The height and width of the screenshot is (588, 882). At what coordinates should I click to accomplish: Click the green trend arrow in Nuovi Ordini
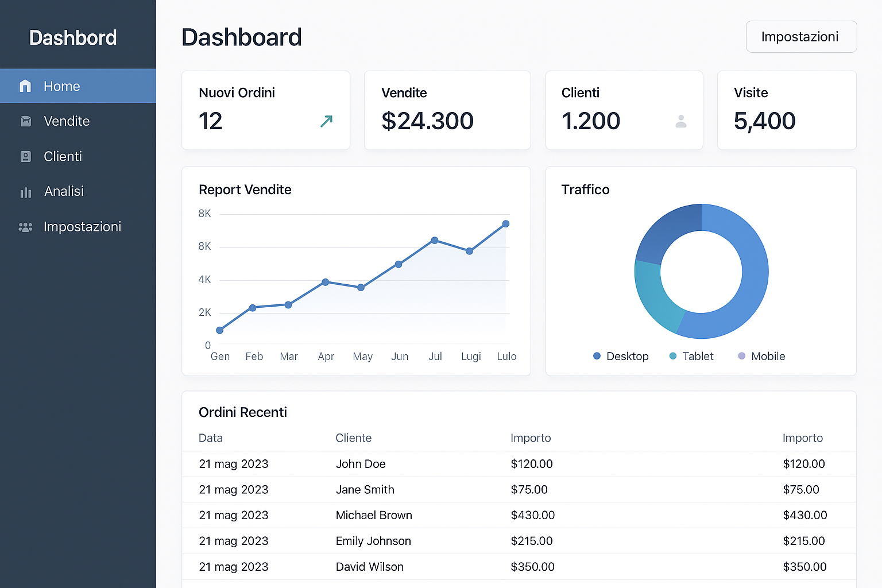coord(326,121)
